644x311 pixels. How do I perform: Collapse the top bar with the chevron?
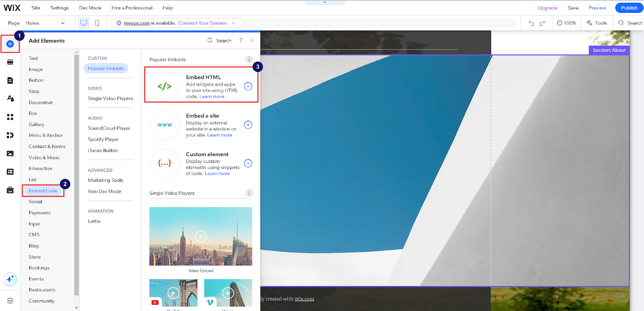click(x=325, y=2)
